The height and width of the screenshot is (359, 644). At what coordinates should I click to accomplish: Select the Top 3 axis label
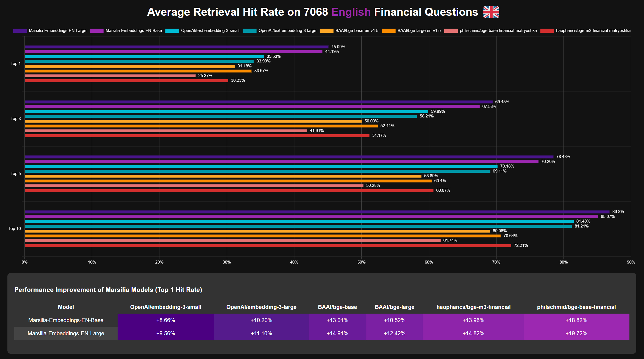coord(16,119)
